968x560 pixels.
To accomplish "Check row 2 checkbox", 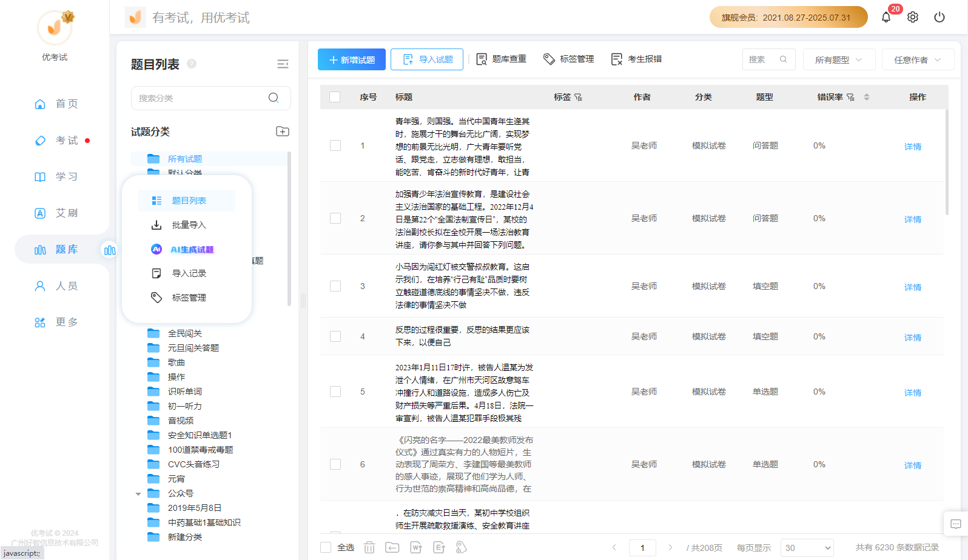I will tap(335, 218).
